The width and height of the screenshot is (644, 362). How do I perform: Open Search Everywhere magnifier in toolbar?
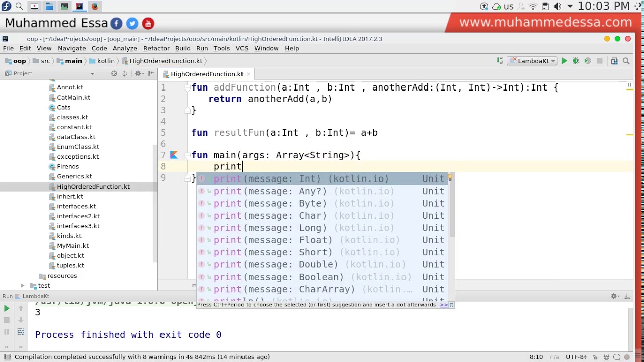click(x=626, y=61)
